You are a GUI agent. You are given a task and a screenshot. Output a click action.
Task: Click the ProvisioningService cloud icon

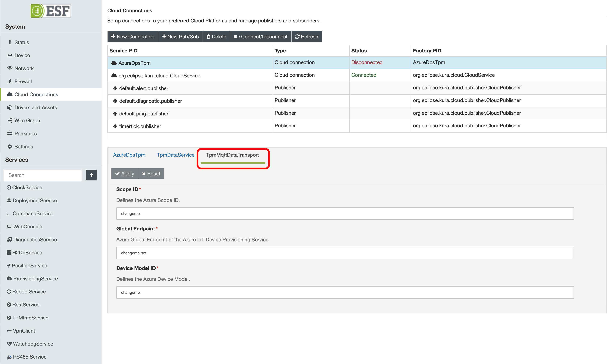coord(9,279)
